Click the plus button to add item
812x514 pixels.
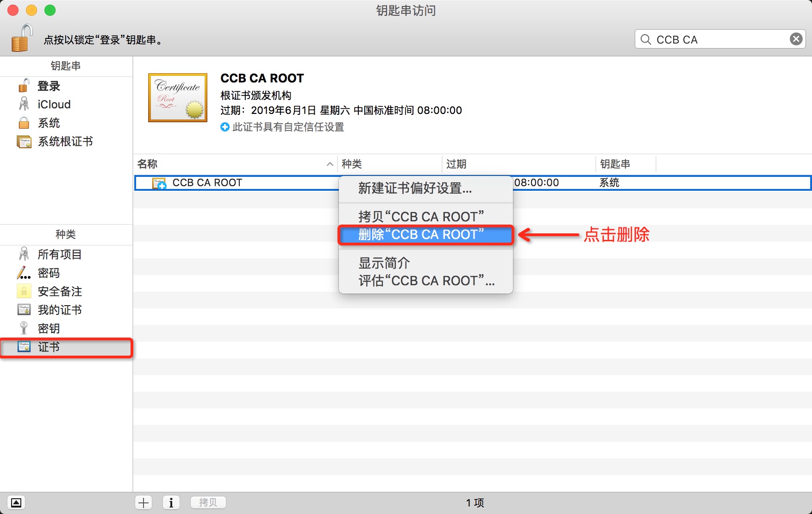(x=144, y=502)
